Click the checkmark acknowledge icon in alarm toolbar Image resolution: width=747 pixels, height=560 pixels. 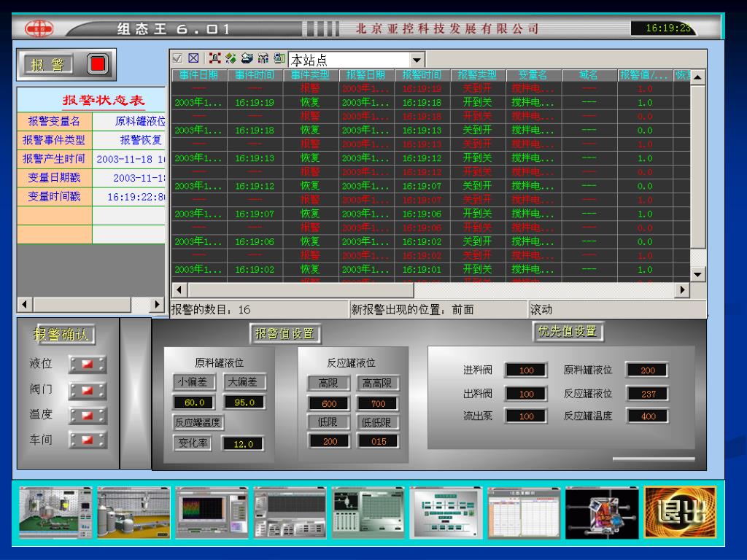[x=178, y=58]
